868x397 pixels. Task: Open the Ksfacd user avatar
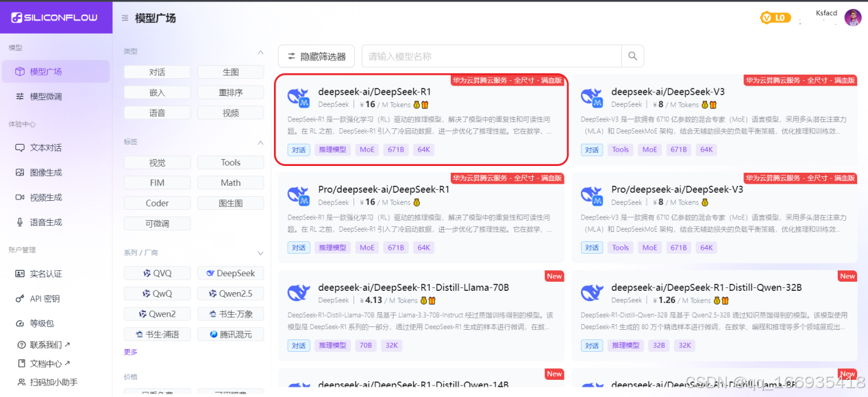click(x=853, y=18)
